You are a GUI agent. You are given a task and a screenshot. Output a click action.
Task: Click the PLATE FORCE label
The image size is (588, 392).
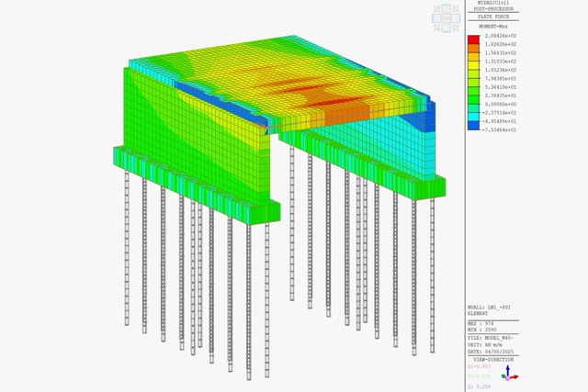point(493,17)
